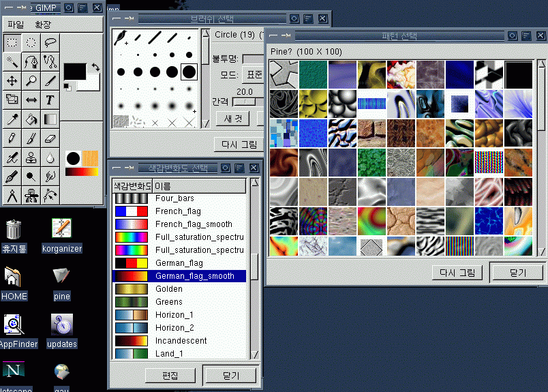Click the brush list scroll-down arrow
Image resolution: width=548 pixels, height=392 pixels.
pos(205,123)
